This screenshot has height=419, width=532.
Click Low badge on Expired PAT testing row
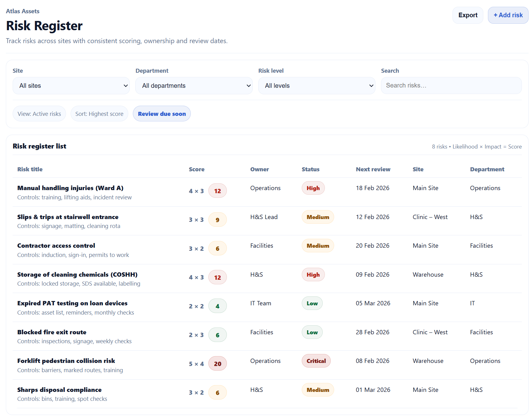pyautogui.click(x=312, y=303)
